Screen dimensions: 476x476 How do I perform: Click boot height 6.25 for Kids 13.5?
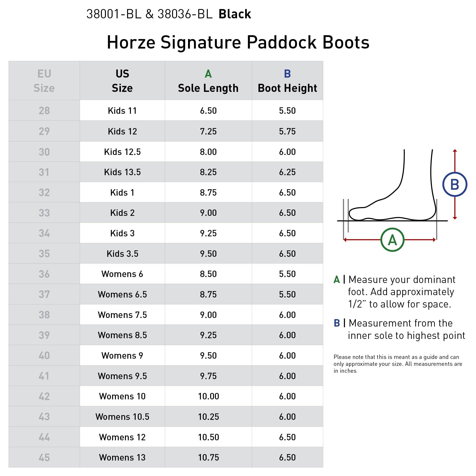287,172
